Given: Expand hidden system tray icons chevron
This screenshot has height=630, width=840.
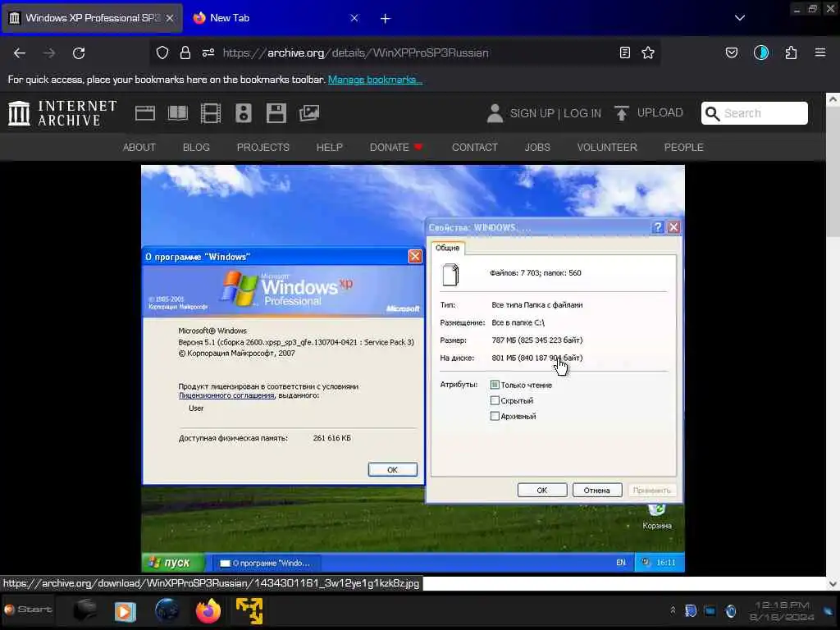Looking at the screenshot, I should [673, 610].
